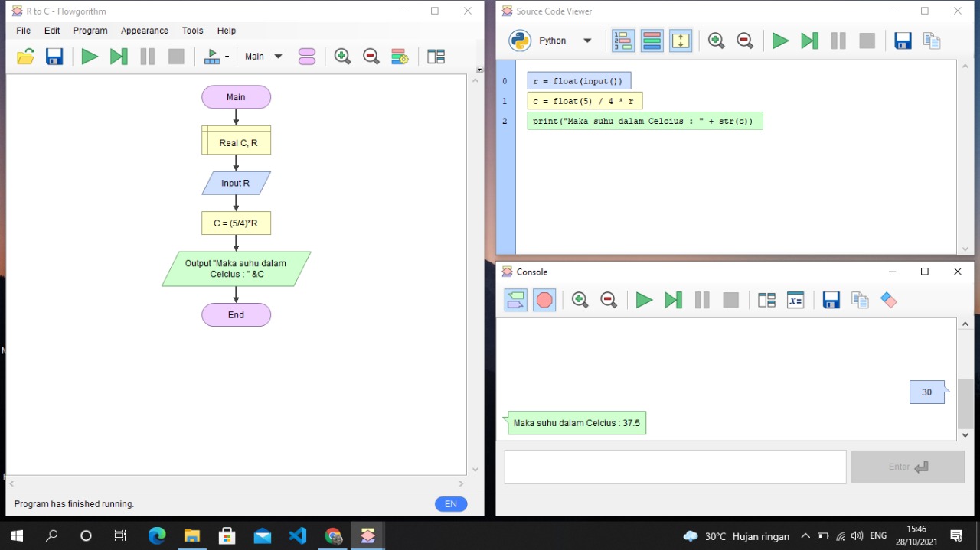The width and height of the screenshot is (980, 550).
Task: Click inside the Console text input field
Action: pos(674,467)
